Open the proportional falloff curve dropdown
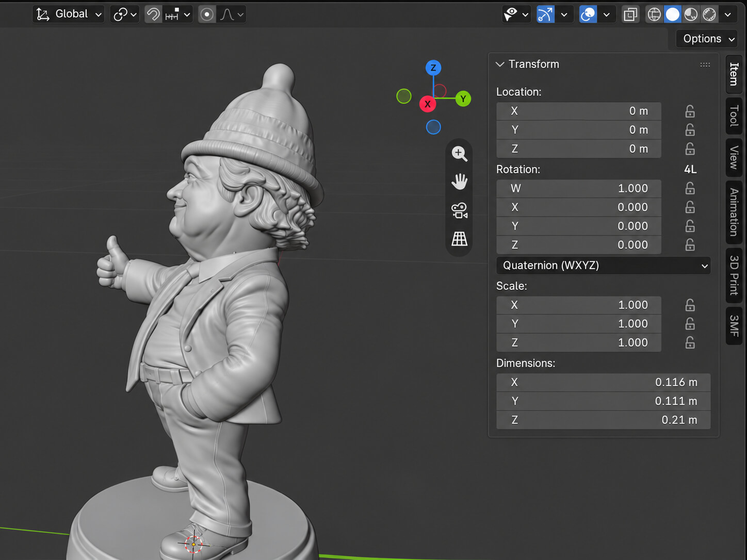This screenshot has width=747, height=560. [232, 14]
